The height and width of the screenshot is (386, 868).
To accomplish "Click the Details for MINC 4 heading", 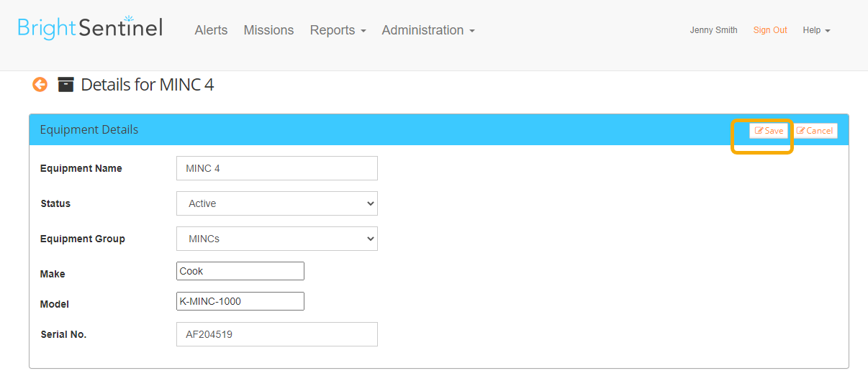I will (x=148, y=85).
